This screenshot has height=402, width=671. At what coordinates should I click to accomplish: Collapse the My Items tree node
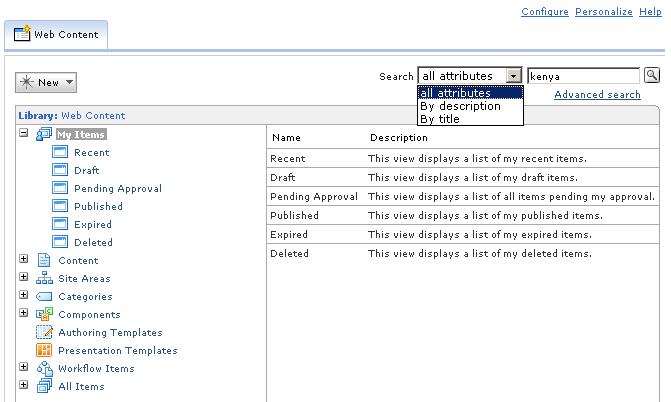click(24, 133)
